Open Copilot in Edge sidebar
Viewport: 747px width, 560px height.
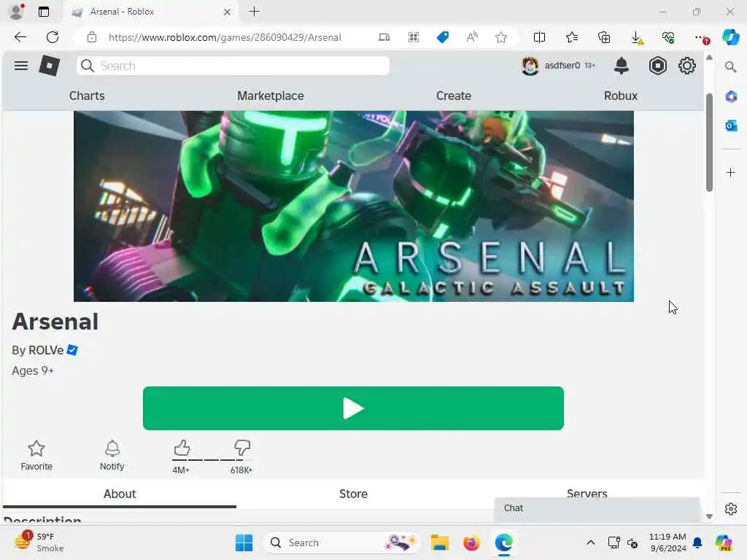[730, 37]
